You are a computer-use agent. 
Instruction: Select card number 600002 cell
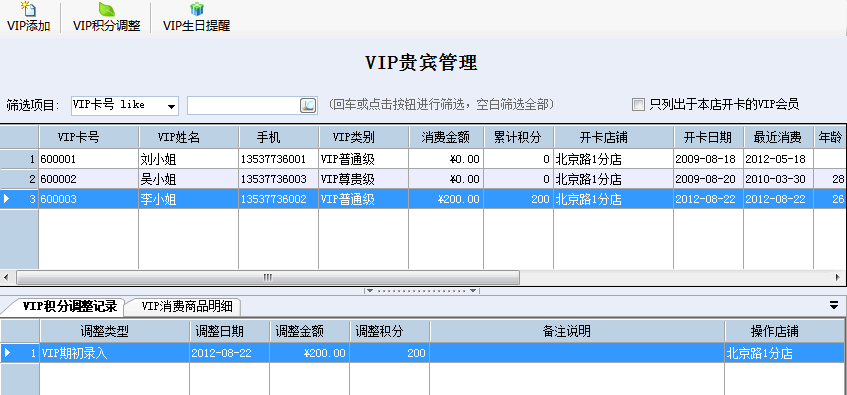tap(89, 179)
